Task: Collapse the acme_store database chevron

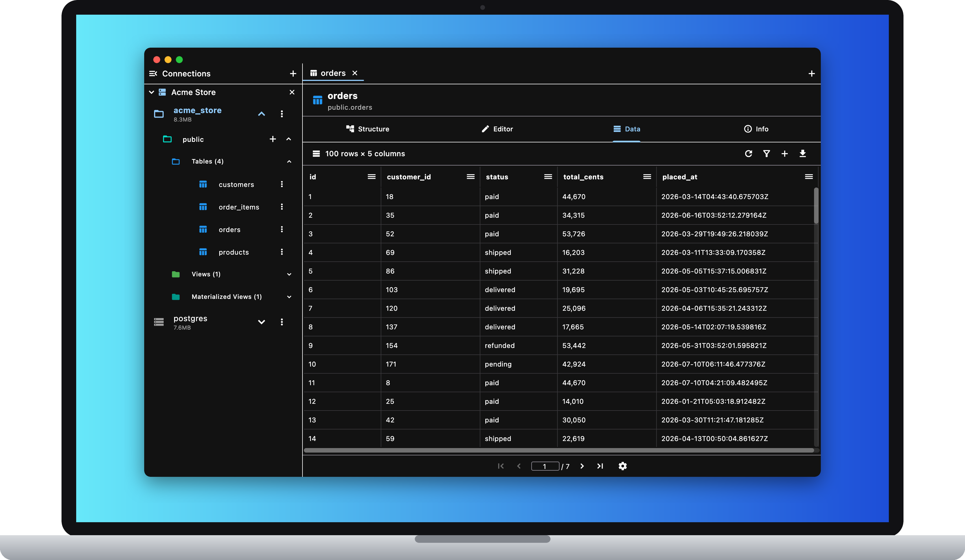Action: 262,114
